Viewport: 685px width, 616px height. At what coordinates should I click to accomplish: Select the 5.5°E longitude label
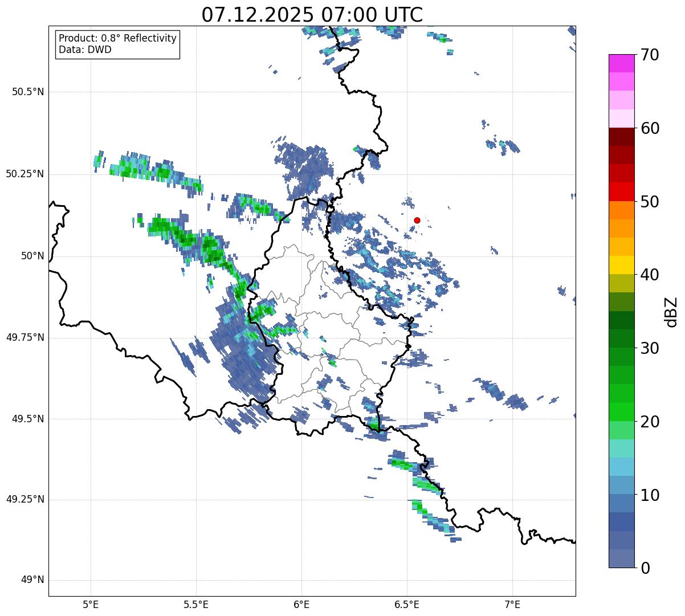click(x=196, y=604)
